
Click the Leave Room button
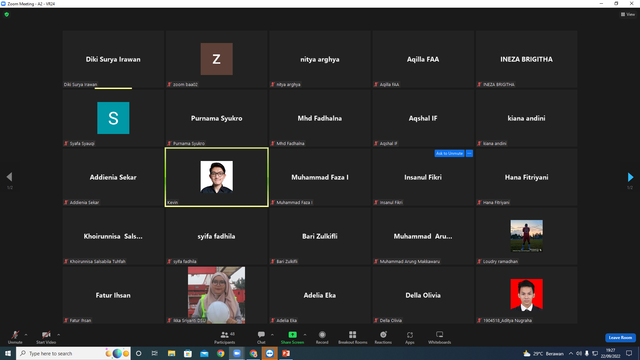click(x=620, y=338)
